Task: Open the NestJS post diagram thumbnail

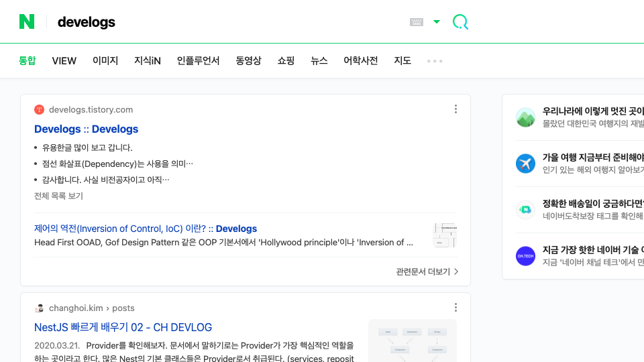Action: point(413,341)
